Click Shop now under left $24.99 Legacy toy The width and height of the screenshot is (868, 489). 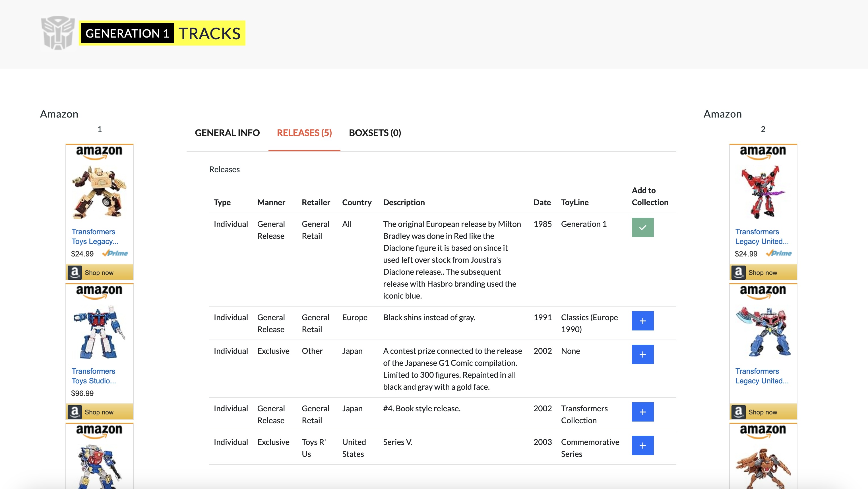[99, 272]
